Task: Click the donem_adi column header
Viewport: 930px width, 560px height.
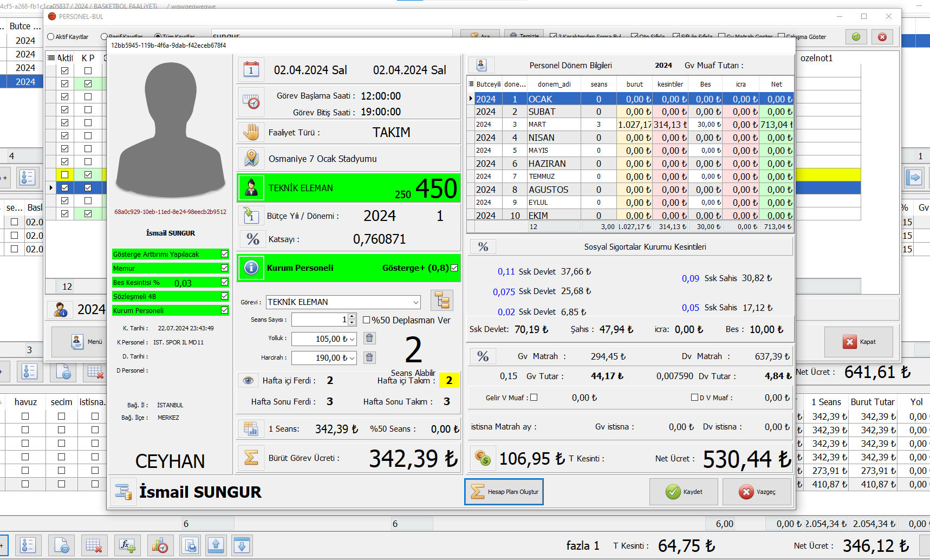Action: pyautogui.click(x=554, y=84)
